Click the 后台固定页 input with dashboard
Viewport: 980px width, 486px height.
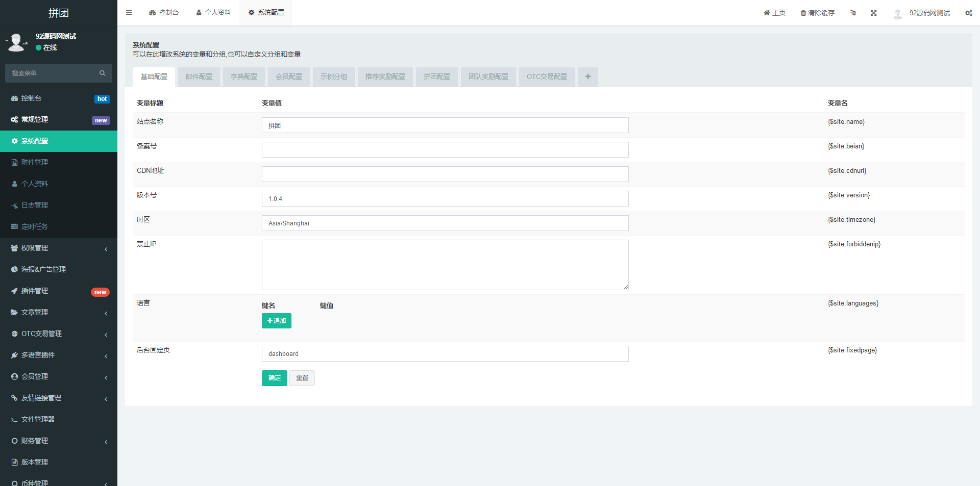point(445,354)
